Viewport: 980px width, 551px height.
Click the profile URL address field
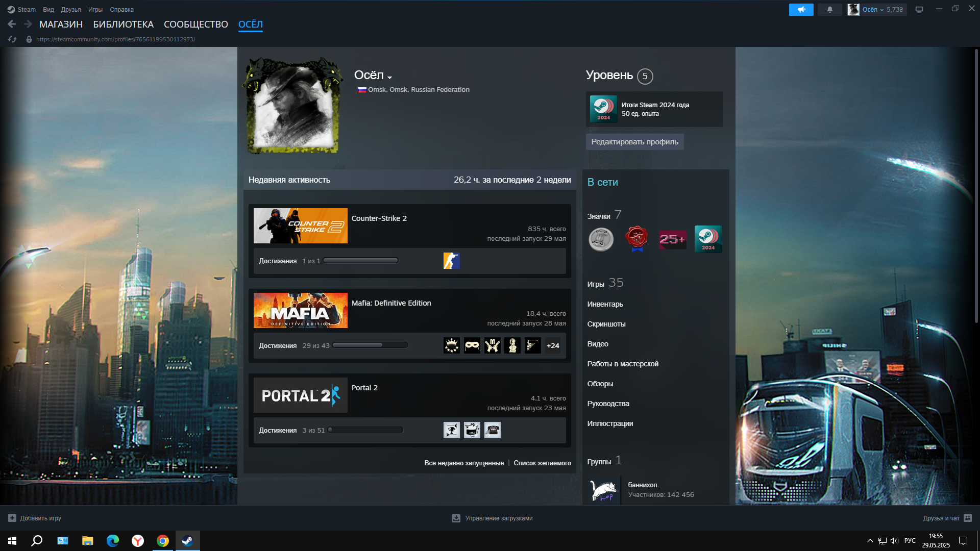pyautogui.click(x=116, y=39)
